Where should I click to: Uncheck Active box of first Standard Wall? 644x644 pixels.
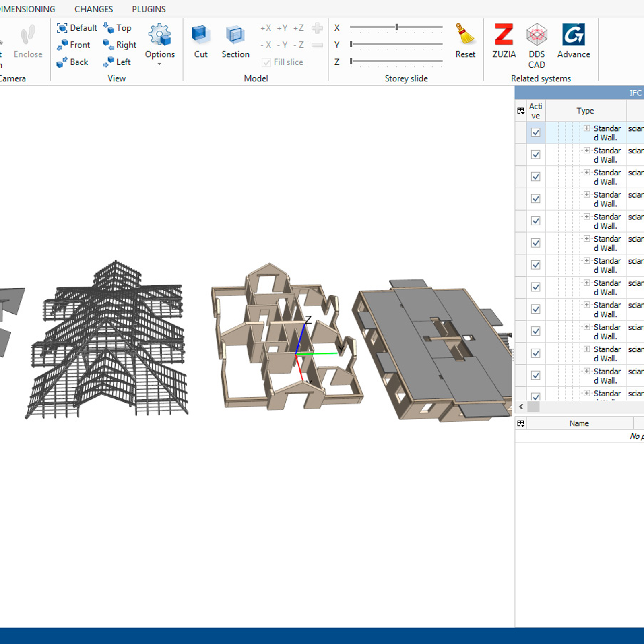click(x=535, y=132)
